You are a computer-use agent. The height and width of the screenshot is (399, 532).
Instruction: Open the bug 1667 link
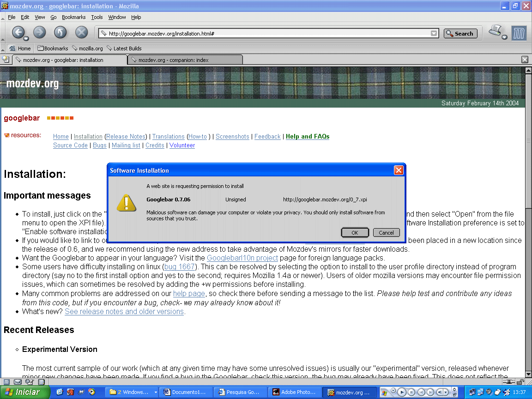click(180, 266)
